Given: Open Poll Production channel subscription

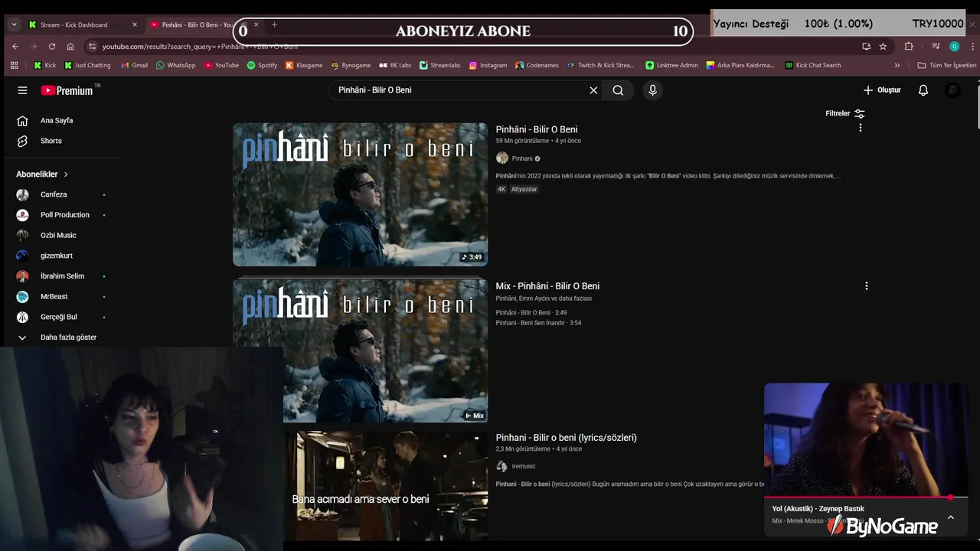Looking at the screenshot, I should tap(63, 215).
